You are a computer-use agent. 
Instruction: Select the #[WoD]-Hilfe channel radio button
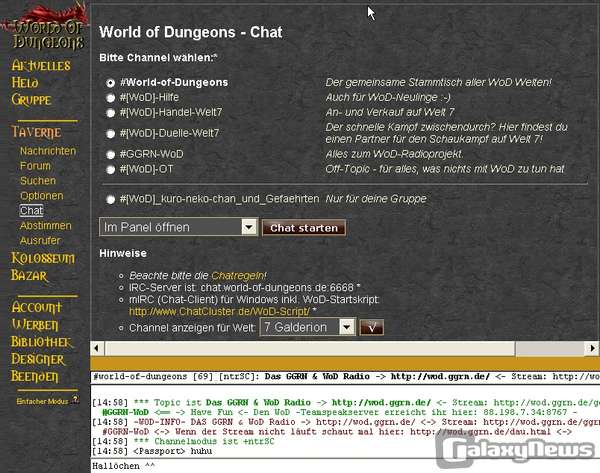tap(111, 98)
